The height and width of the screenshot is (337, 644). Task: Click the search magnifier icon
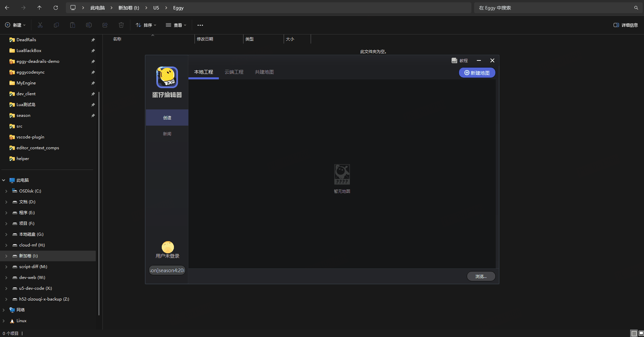(636, 8)
